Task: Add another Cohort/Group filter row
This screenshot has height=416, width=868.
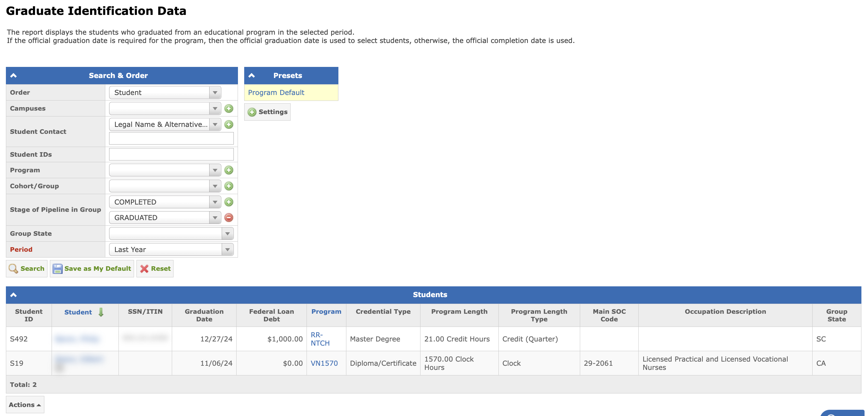Action: pyautogui.click(x=229, y=186)
